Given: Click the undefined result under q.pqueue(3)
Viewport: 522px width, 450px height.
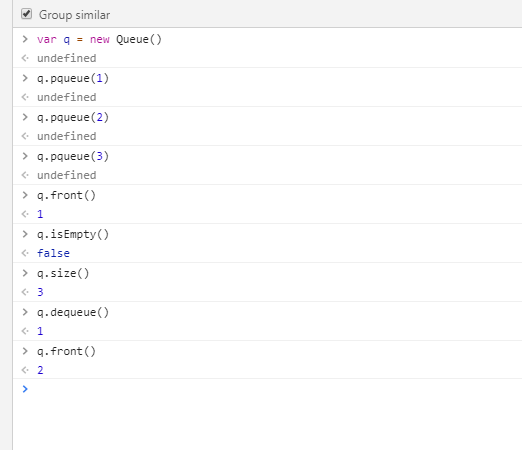Looking at the screenshot, I should point(67,175).
